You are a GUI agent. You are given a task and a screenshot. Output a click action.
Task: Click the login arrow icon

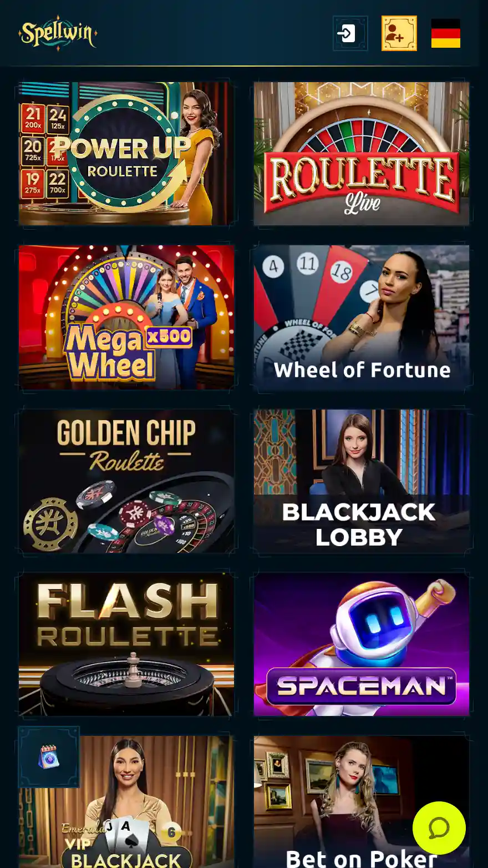[x=350, y=33]
